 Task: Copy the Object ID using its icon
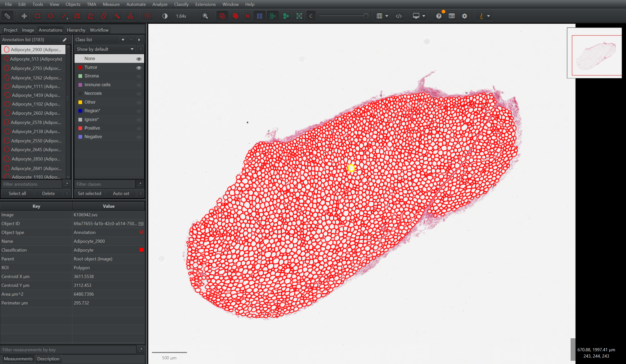(x=141, y=224)
